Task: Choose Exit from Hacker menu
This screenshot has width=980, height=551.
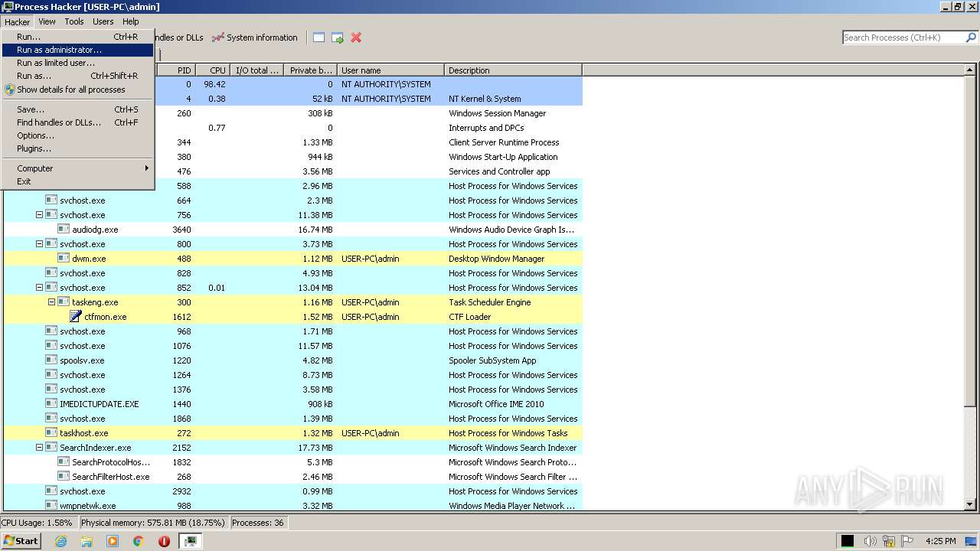Action: [77, 181]
